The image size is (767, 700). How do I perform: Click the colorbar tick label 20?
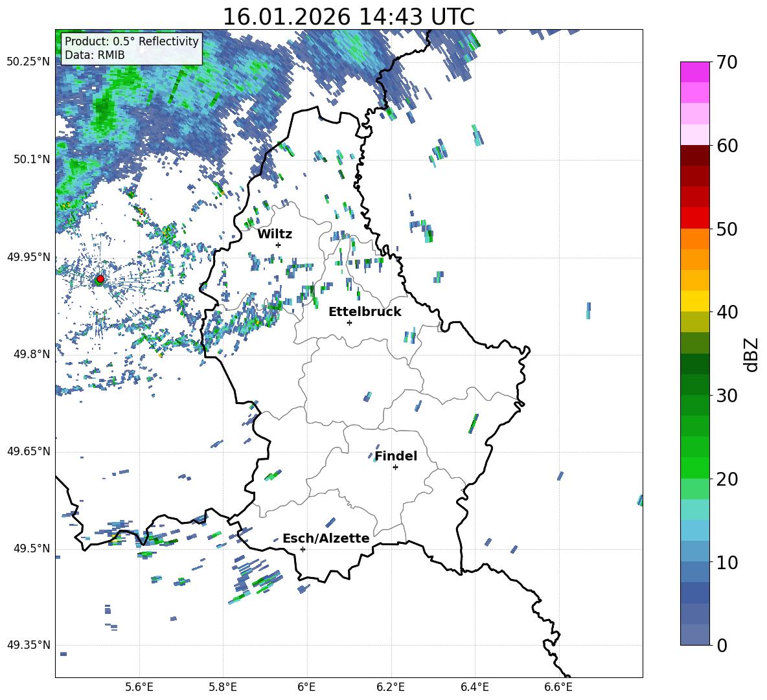(727, 479)
